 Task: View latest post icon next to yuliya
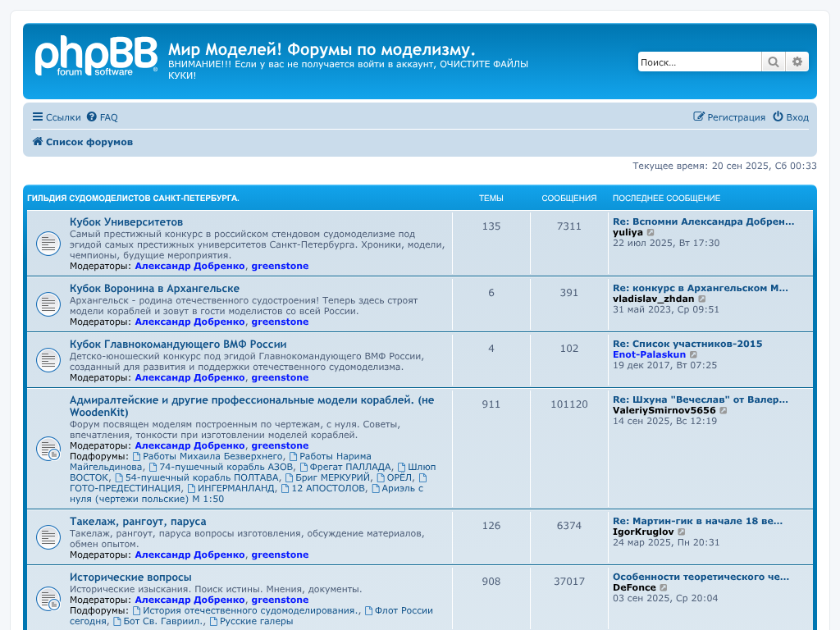coord(651,233)
